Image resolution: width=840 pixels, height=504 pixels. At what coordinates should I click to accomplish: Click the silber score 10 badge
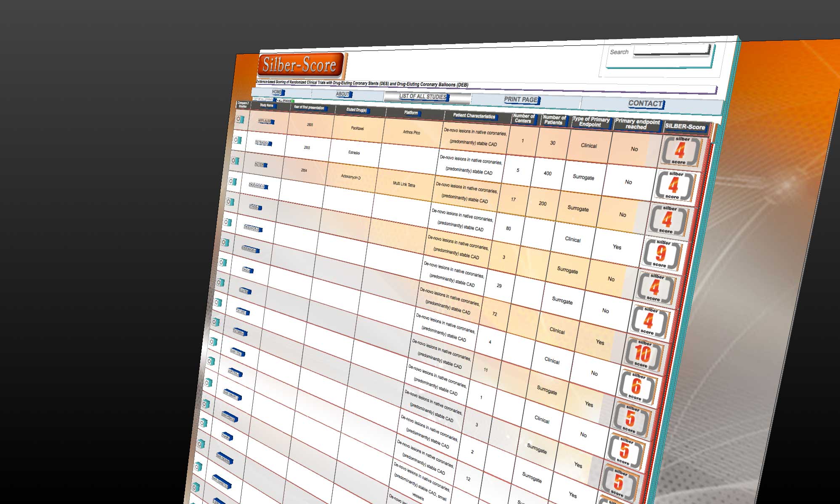643,354
